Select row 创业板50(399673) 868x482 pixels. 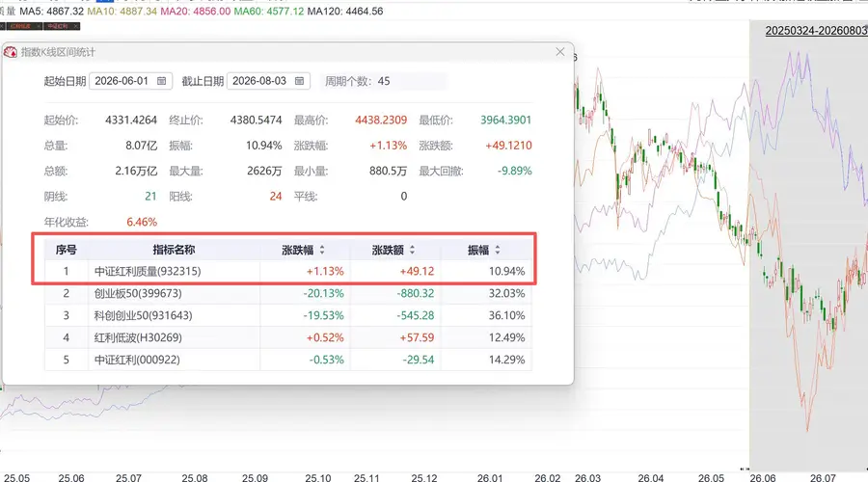287,293
